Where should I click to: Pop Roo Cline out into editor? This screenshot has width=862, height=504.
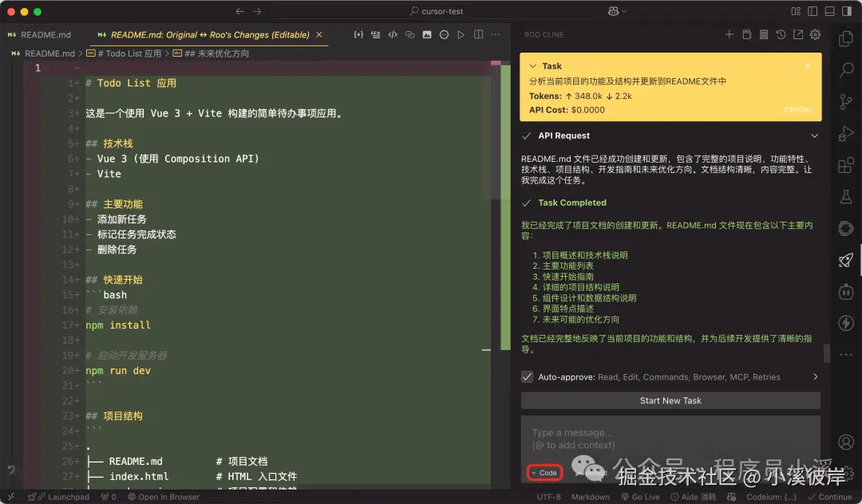[797, 34]
